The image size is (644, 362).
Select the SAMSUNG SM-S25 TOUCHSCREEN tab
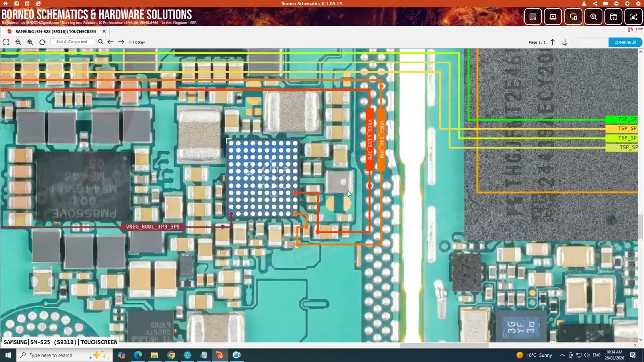[55, 31]
